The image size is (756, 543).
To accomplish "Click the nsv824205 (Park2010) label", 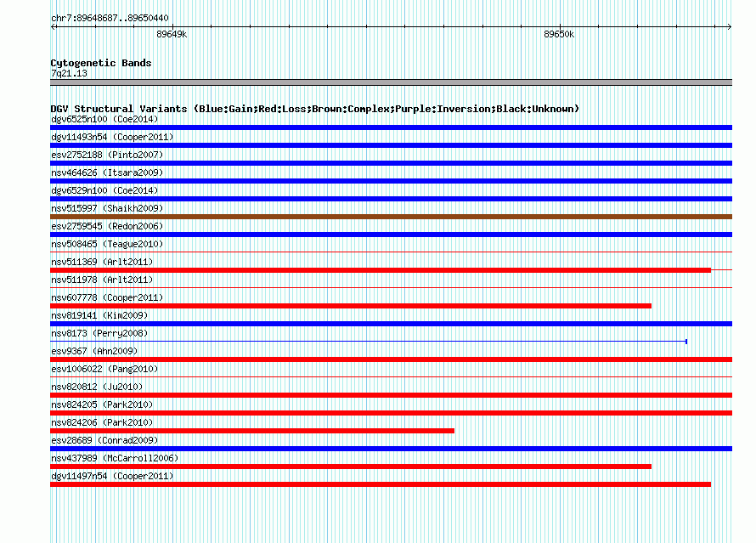I will pos(102,404).
